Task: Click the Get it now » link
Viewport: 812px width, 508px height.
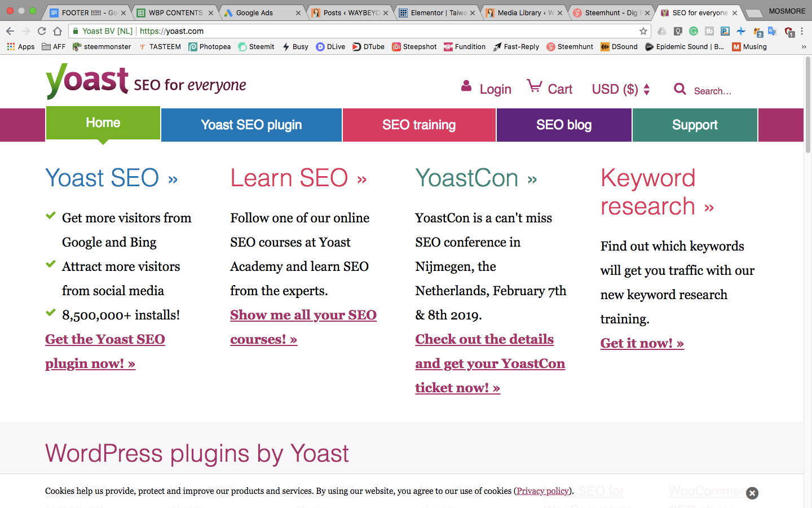Action: (642, 343)
